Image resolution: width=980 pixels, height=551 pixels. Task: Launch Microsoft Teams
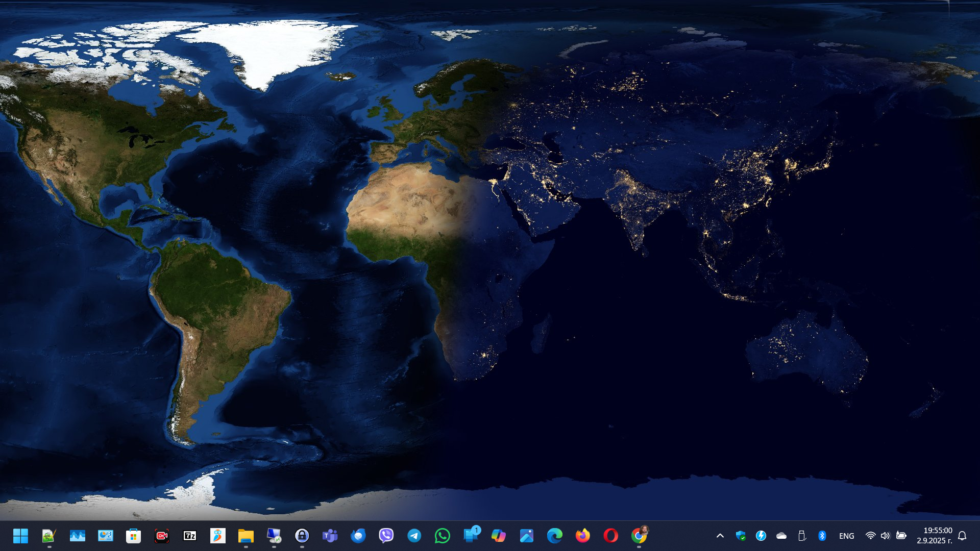pyautogui.click(x=330, y=536)
